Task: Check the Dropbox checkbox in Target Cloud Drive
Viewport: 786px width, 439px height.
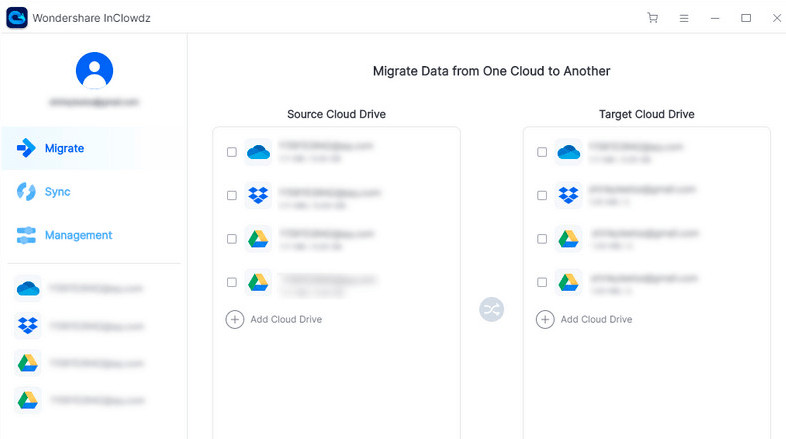Action: pos(542,195)
